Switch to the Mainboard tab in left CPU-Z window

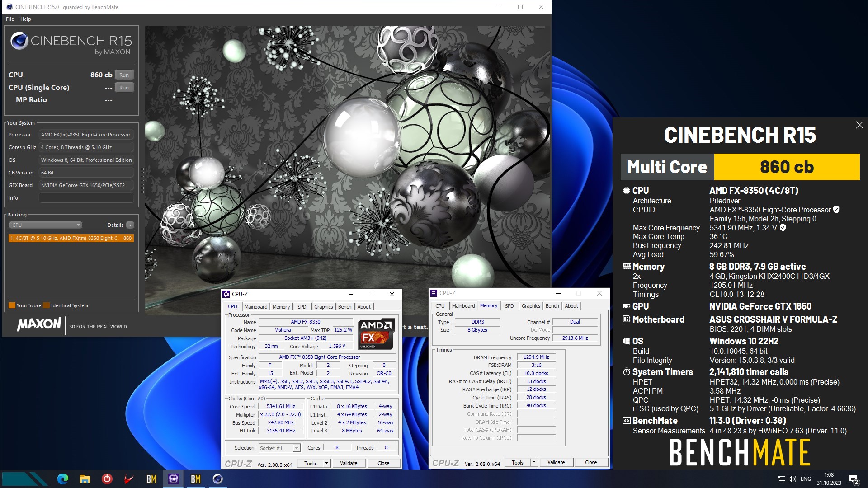[256, 307]
